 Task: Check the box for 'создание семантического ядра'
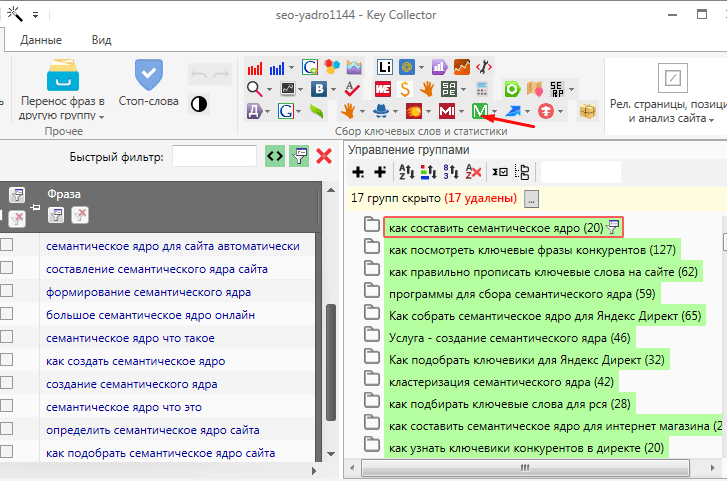(6, 382)
